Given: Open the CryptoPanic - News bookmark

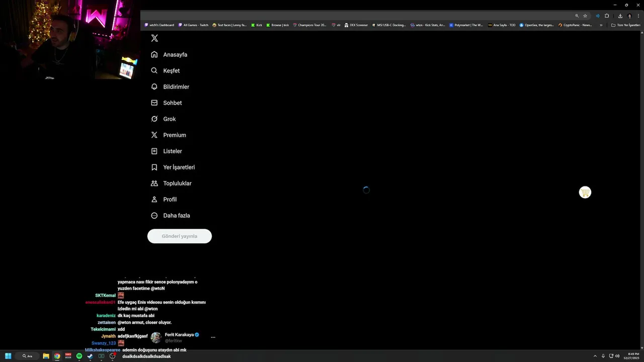Looking at the screenshot, I should tap(575, 25).
